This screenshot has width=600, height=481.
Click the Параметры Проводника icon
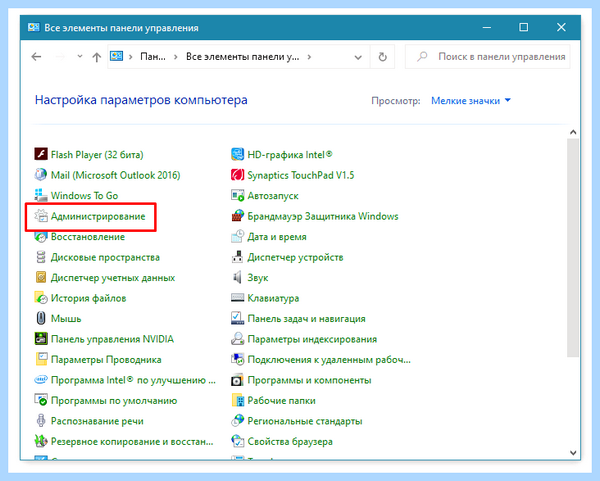click(x=41, y=359)
